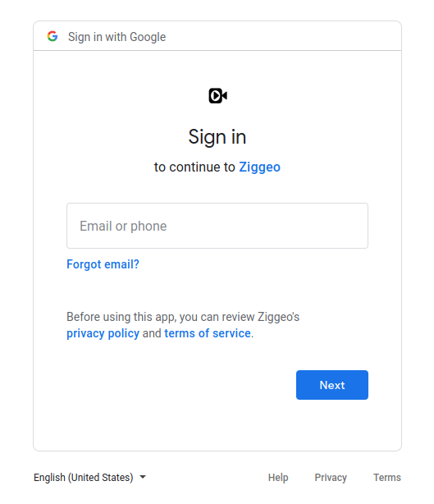434x504 pixels.
Task: Click the header bar right of the Google title
Action: tap(283, 36)
